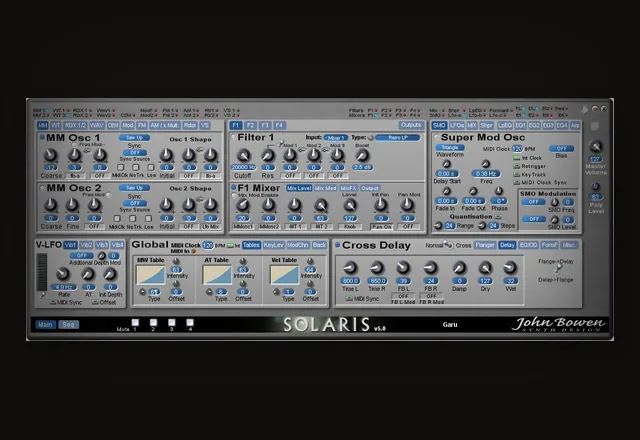Open the Super Mod Osc Bias OFF selector
Screen dimensions: 640x440
pyautogui.click(x=561, y=148)
